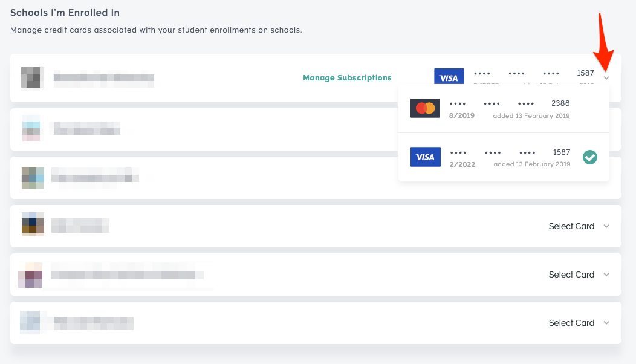Click green checkmark on selected Visa card
The height and width of the screenshot is (364, 636).
point(590,157)
